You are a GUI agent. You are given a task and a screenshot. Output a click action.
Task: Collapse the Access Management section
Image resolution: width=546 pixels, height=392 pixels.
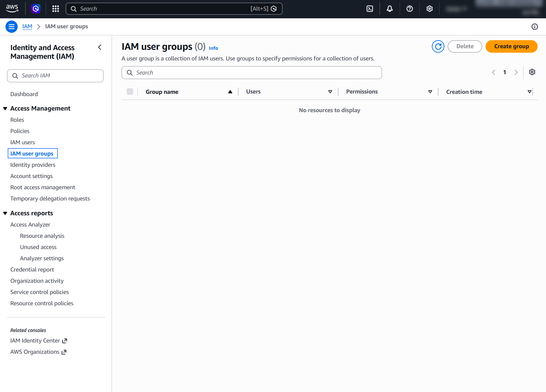pos(5,109)
